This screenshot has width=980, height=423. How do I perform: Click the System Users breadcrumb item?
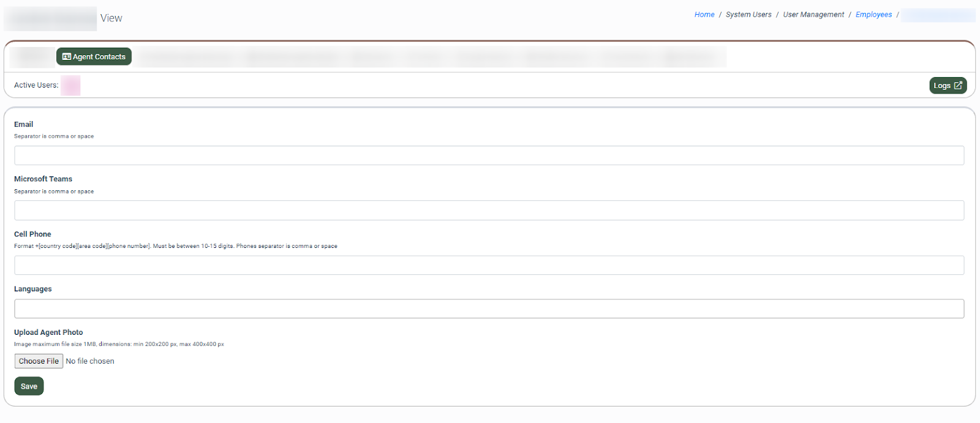pyautogui.click(x=748, y=15)
